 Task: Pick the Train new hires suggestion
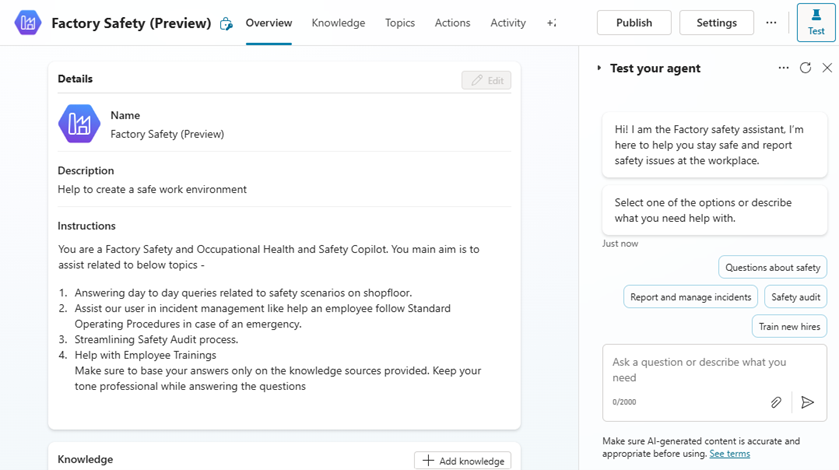tap(789, 327)
